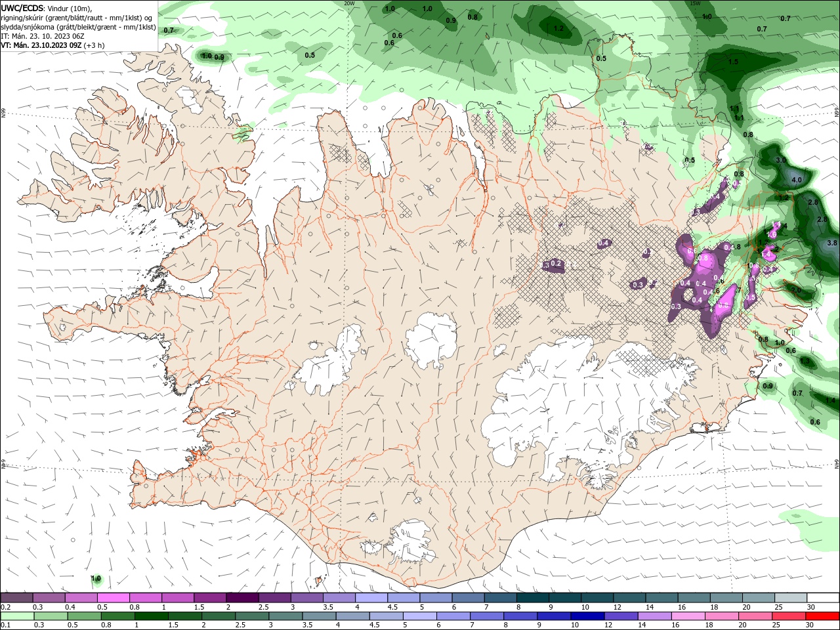Image resolution: width=840 pixels, height=630 pixels.
Task: Pick the 25 pale gray swatch in upper legend
Action: (x=791, y=597)
